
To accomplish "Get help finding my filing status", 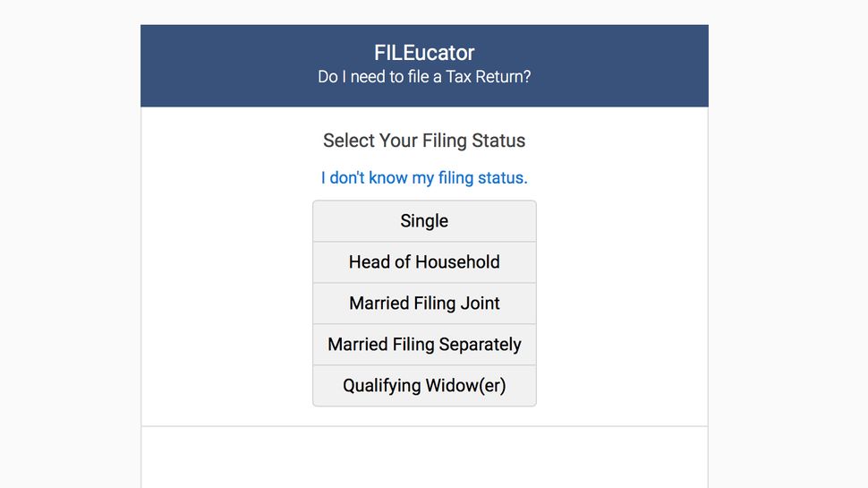I will point(424,177).
